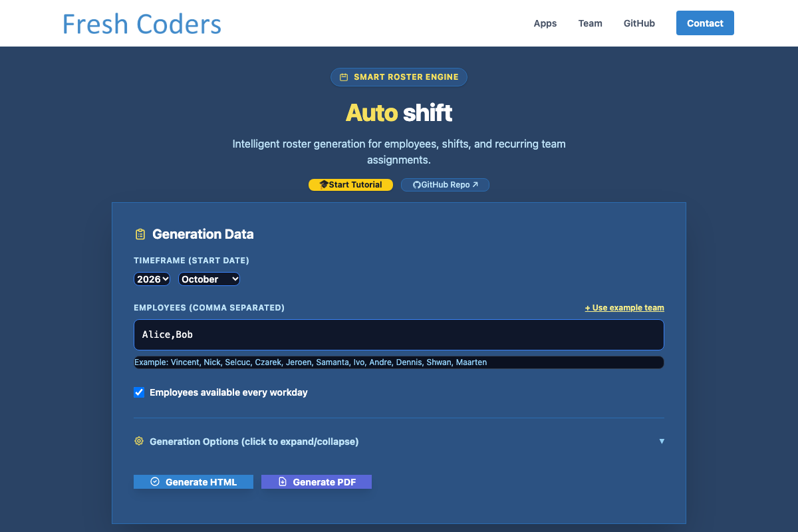Open the Fresh Coders home logo
This screenshot has width=798, height=532.
(x=142, y=24)
